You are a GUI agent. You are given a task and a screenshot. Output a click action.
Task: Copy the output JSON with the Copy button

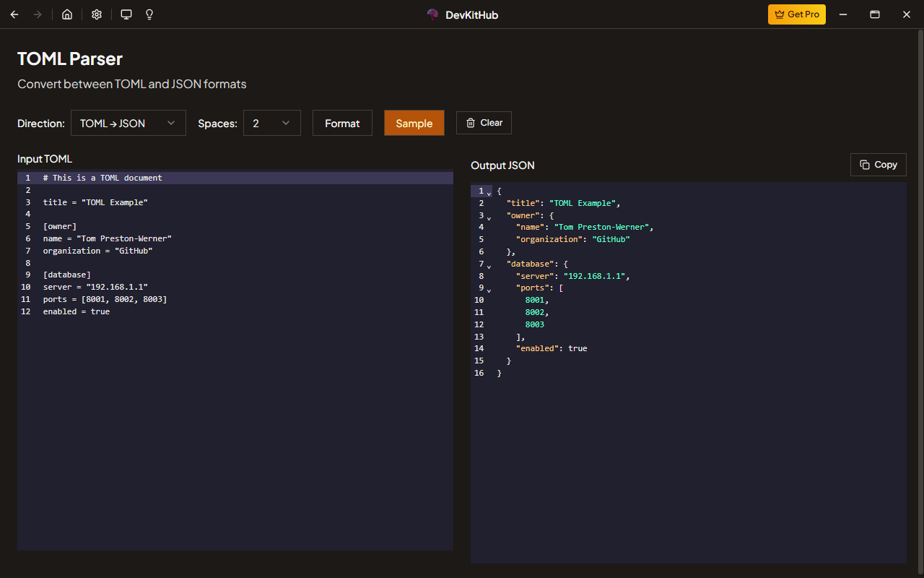[x=879, y=165]
